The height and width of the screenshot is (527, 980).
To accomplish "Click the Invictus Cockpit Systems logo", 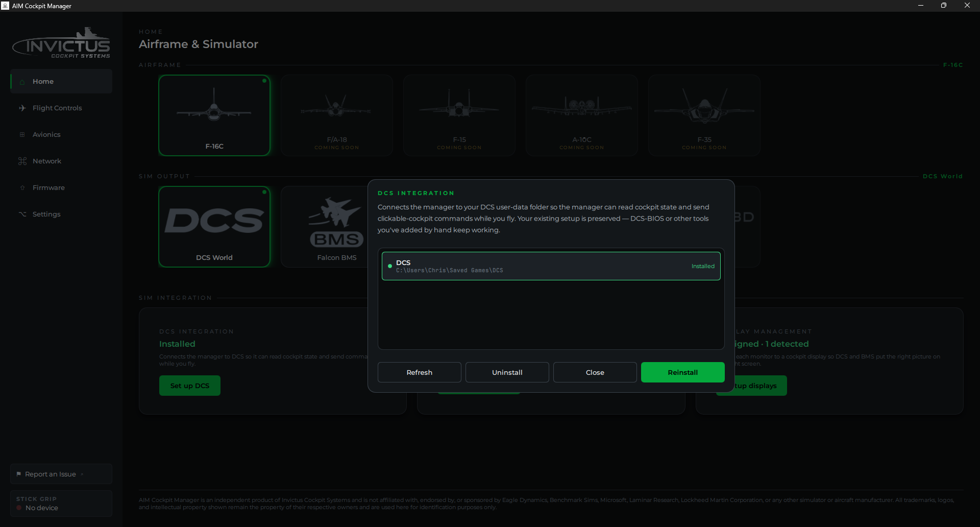I will [61, 43].
